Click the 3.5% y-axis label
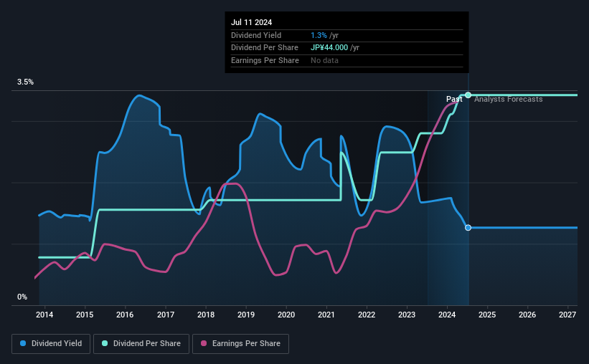 tap(25, 82)
